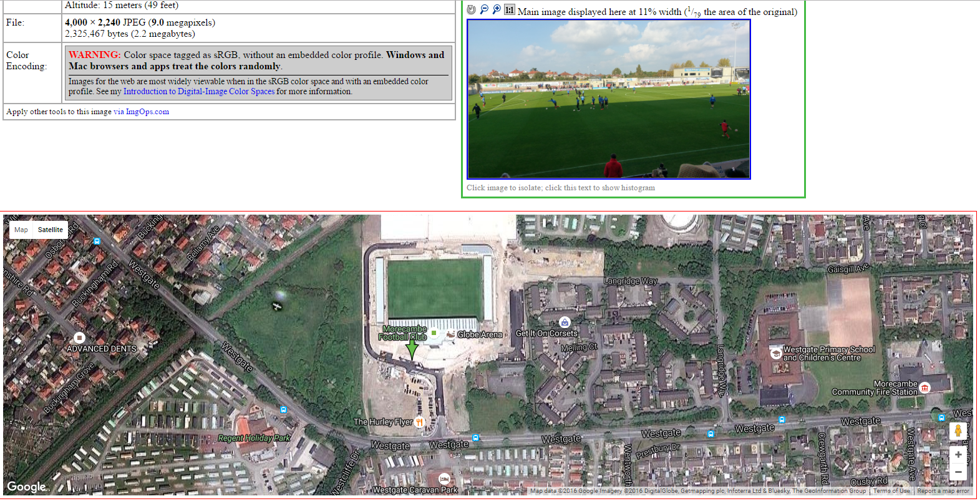Open the football pitch photo thumbnail
Viewport: 980px width, 501px height.
(609, 99)
